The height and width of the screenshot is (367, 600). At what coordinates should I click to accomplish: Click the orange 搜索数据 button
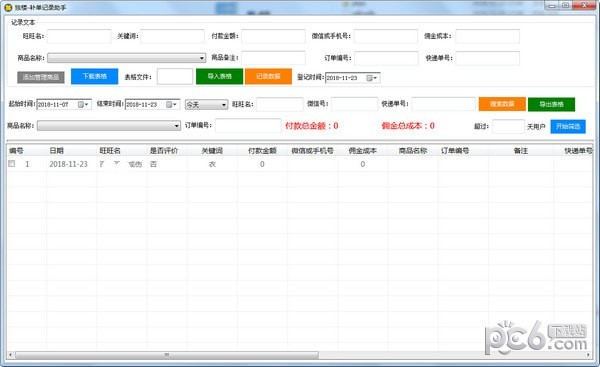tap(502, 104)
